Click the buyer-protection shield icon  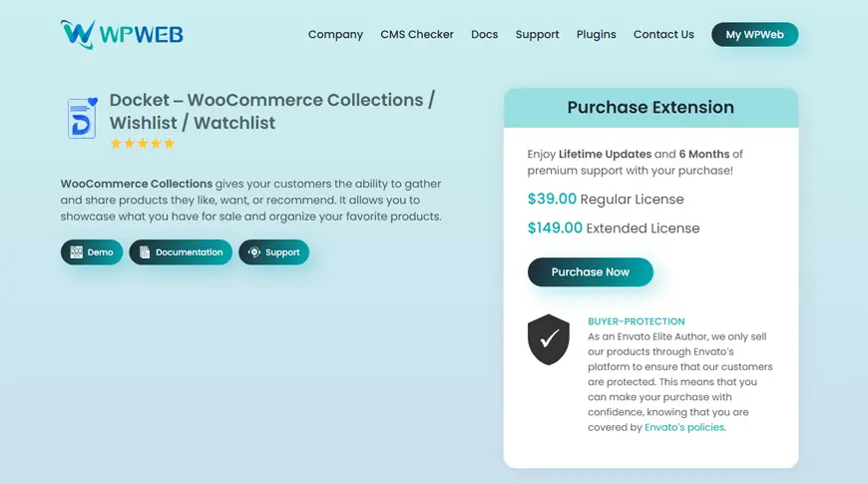(x=548, y=339)
